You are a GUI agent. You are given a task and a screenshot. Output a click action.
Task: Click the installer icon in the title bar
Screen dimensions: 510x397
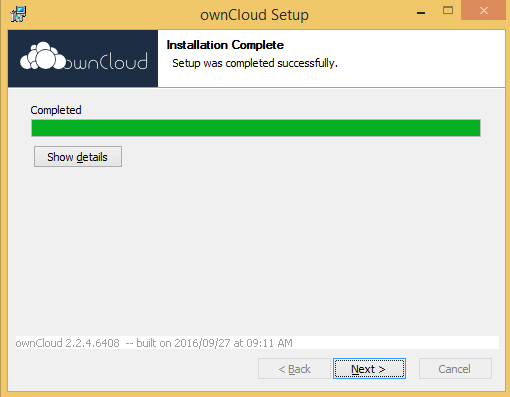[x=18, y=14]
